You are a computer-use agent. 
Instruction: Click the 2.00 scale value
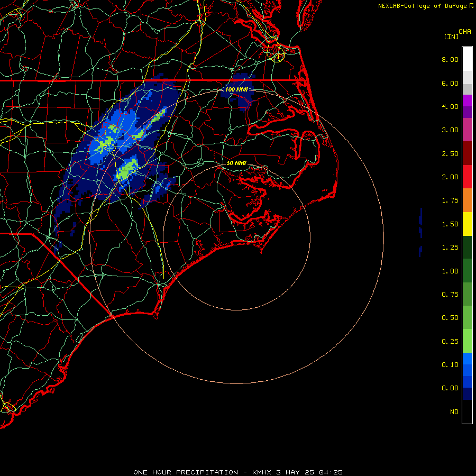point(450,177)
